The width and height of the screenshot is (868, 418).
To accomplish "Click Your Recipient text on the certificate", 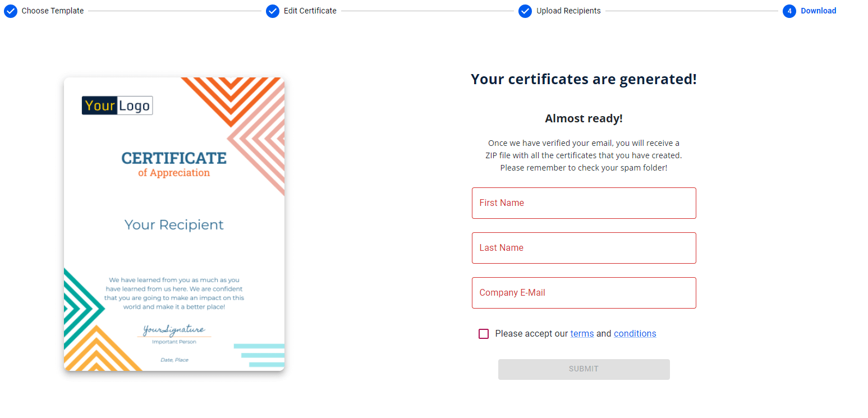I will [174, 224].
